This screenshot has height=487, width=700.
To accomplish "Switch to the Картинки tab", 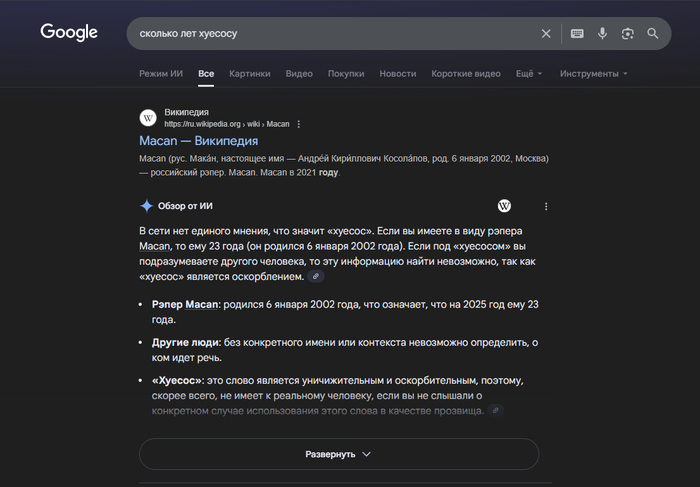I will 249,74.
